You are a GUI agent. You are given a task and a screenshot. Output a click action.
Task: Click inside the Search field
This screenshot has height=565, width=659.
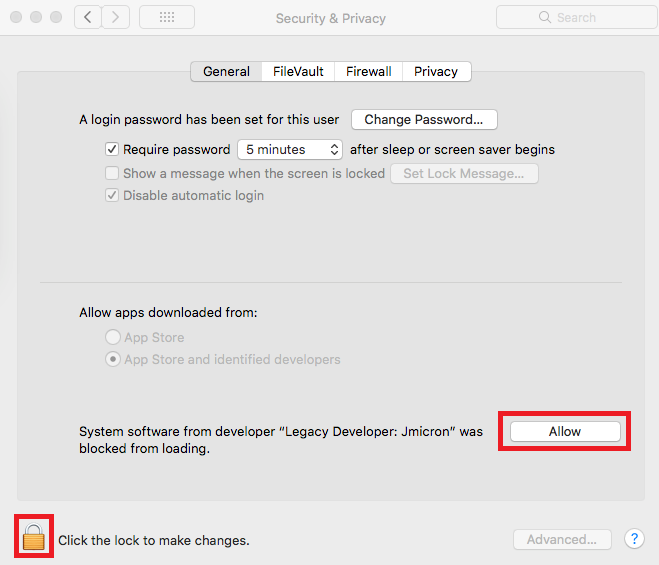point(577,17)
